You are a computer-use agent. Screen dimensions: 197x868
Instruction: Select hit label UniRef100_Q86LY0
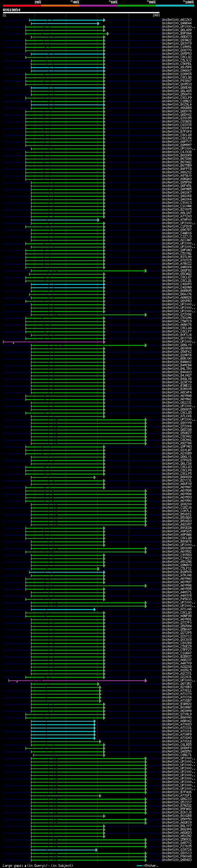[x=177, y=345]
